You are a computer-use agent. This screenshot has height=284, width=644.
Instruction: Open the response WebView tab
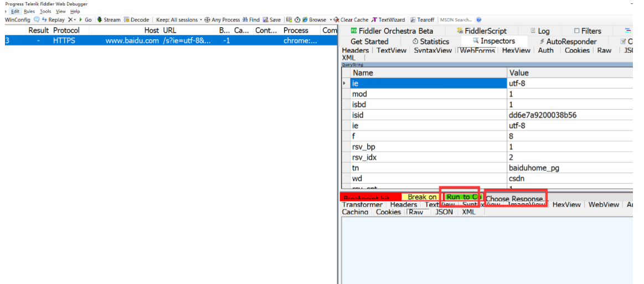[604, 204]
